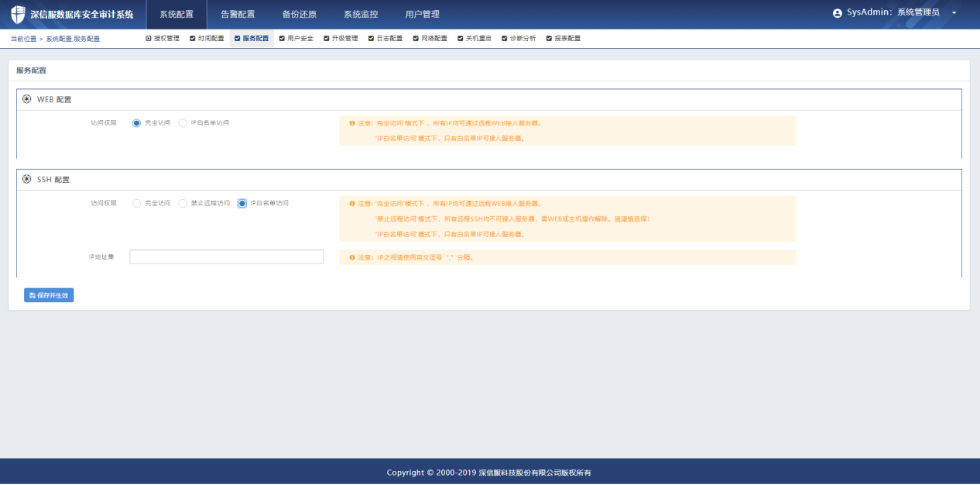This screenshot has width=980, height=485.
Task: Click the SSH 配置 section gear icon
Action: [x=27, y=179]
